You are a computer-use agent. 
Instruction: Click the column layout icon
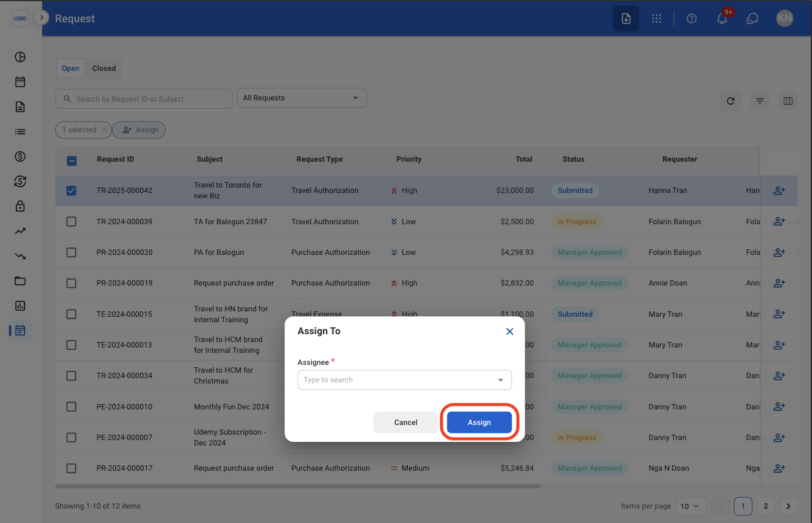[788, 101]
